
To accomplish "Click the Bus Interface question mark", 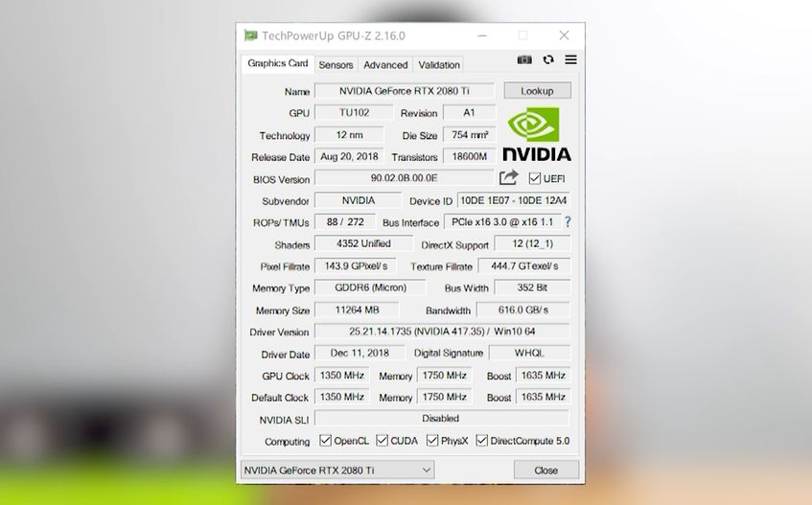I will point(568,222).
